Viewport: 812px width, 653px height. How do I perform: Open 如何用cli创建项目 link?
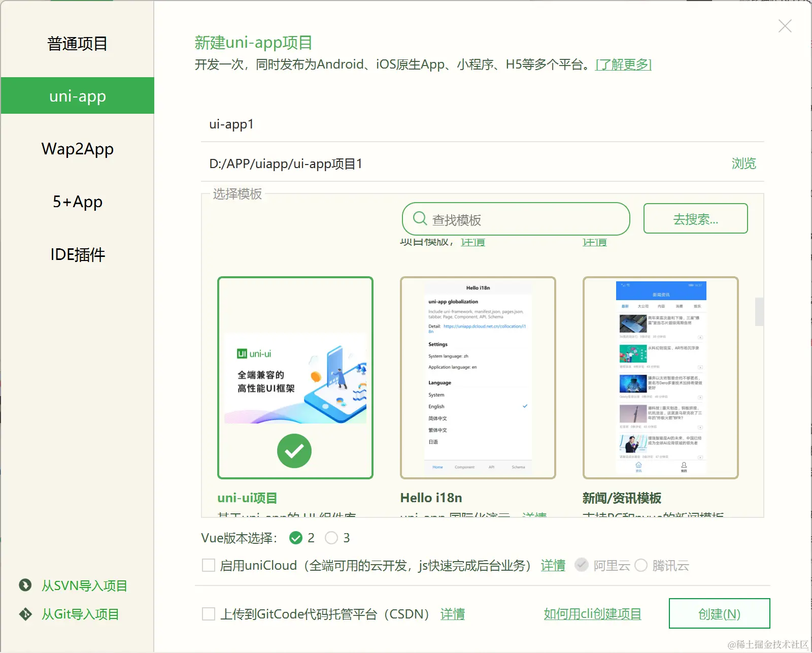(593, 614)
